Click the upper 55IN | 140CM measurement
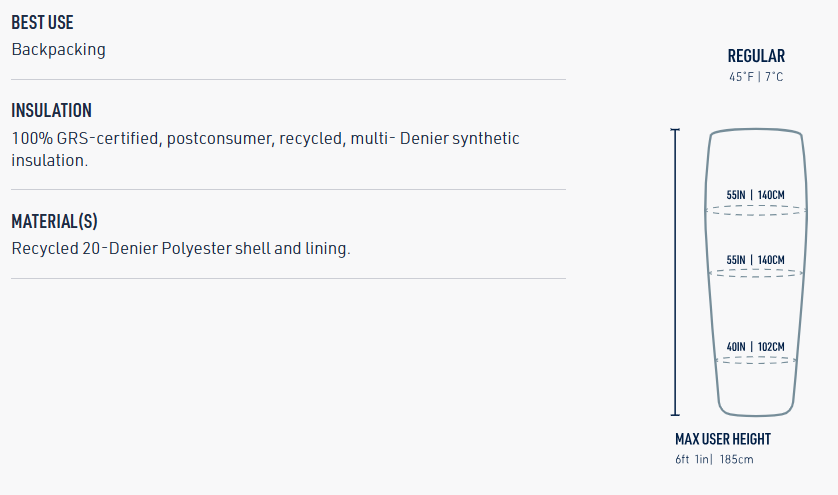The width and height of the screenshot is (838, 495). click(x=756, y=194)
